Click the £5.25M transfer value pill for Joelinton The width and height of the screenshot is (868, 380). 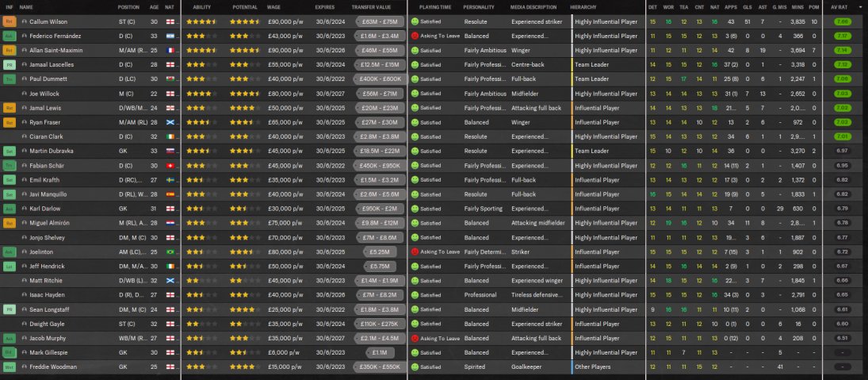380,252
